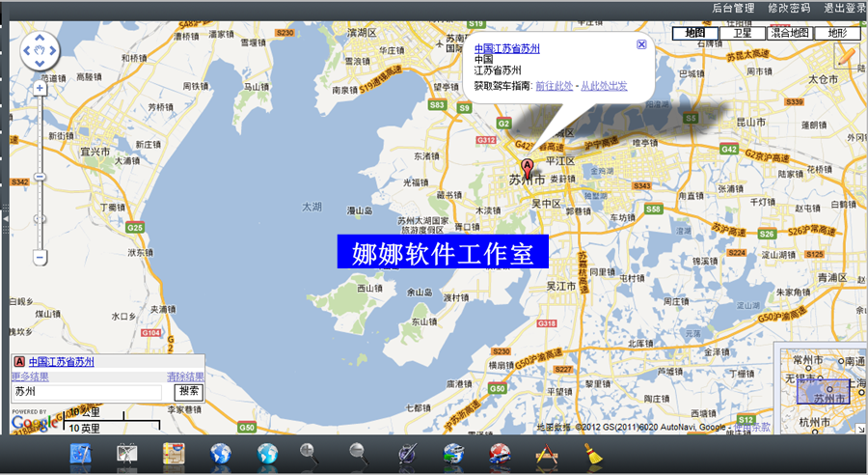This screenshot has height=475, width=868.
Task: Click the zoom-in magnifier toolbar icon
Action: click(x=309, y=454)
